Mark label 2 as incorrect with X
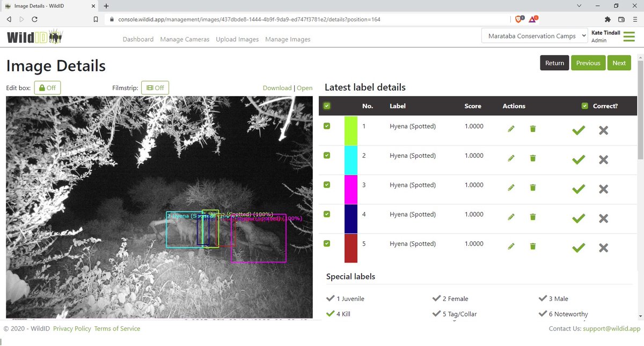 coord(604,160)
